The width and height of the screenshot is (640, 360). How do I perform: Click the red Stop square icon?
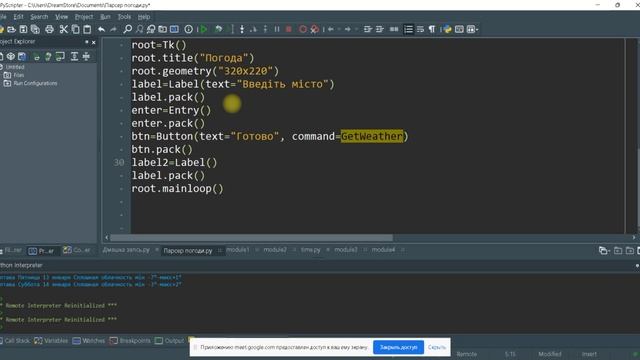289,29
